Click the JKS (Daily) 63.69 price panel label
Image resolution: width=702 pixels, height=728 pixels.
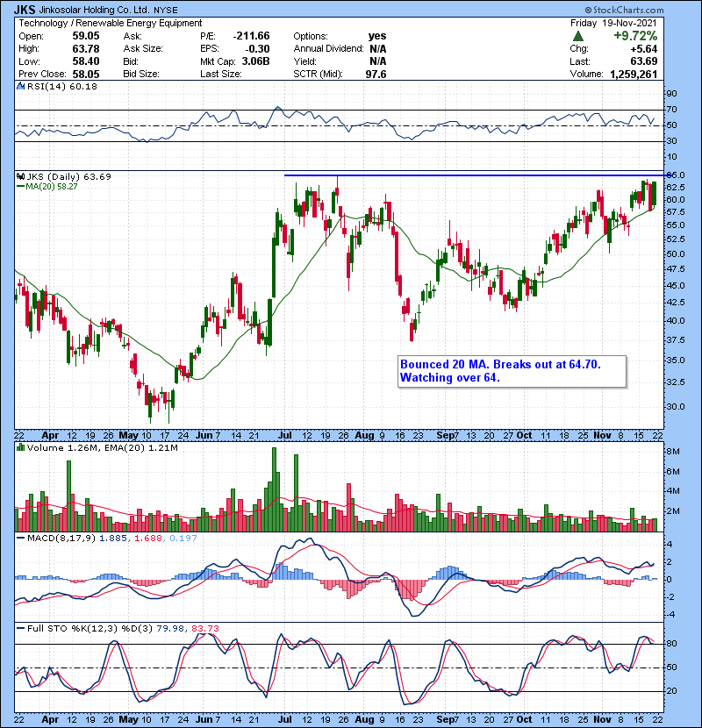point(68,176)
